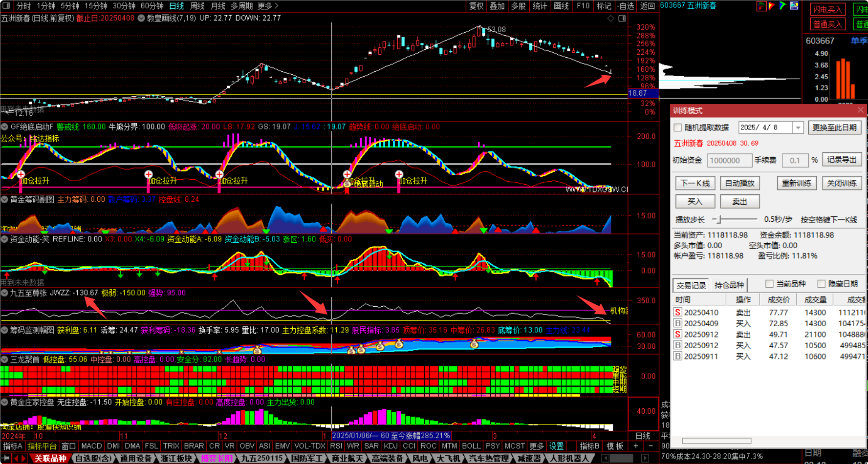Screen dimensions: 868x464
Task: Tick the 当前品种 checkbox
Action: click(769, 284)
